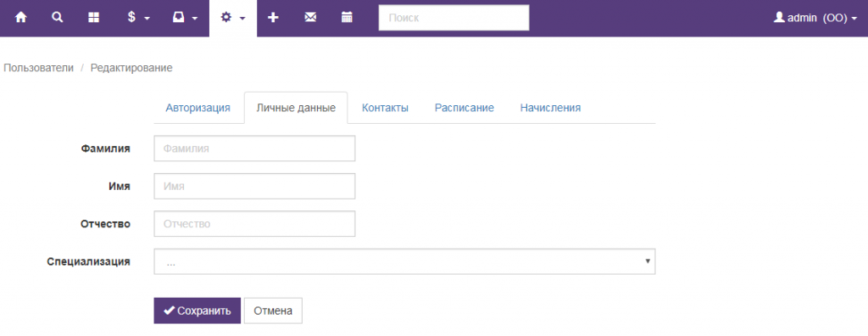
Task: Click the Фамилия field label
Action: pos(105,148)
